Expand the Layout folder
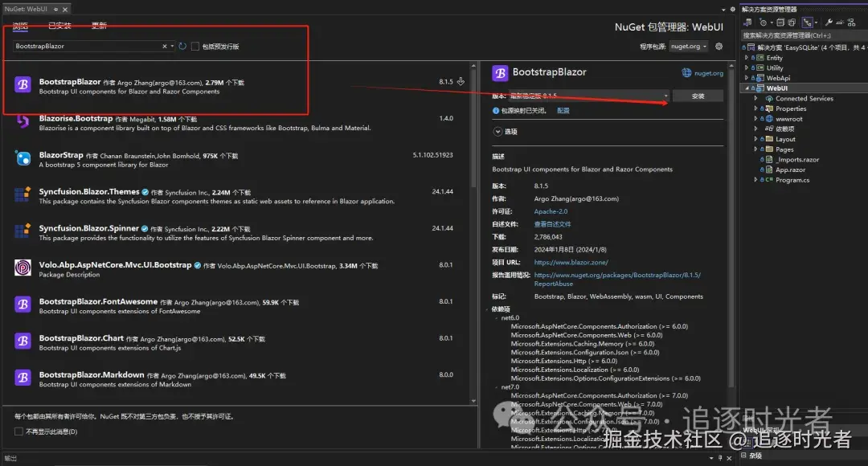 tap(755, 139)
